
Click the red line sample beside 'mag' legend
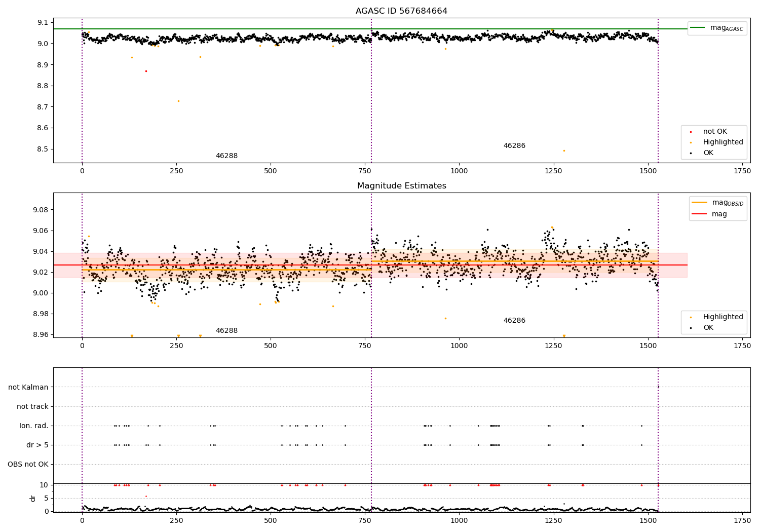click(699, 214)
